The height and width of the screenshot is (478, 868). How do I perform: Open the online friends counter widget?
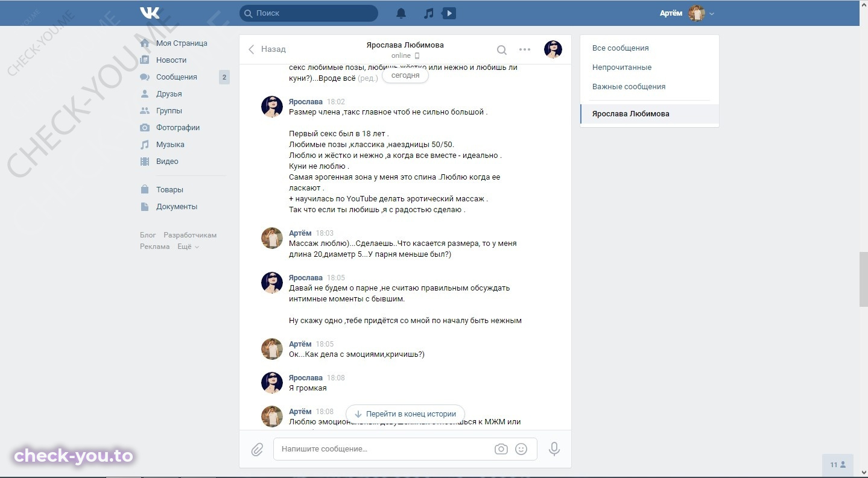[x=838, y=465]
